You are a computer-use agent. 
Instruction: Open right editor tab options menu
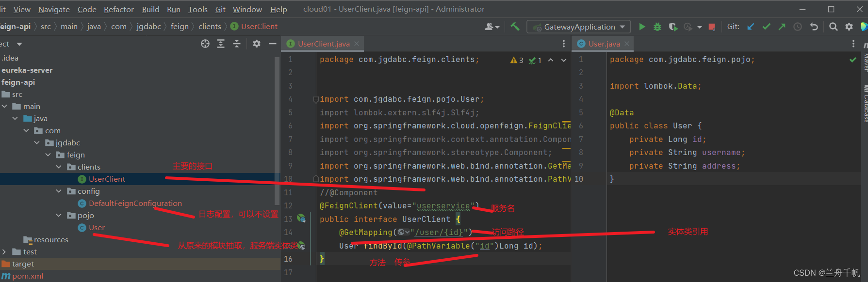click(853, 44)
